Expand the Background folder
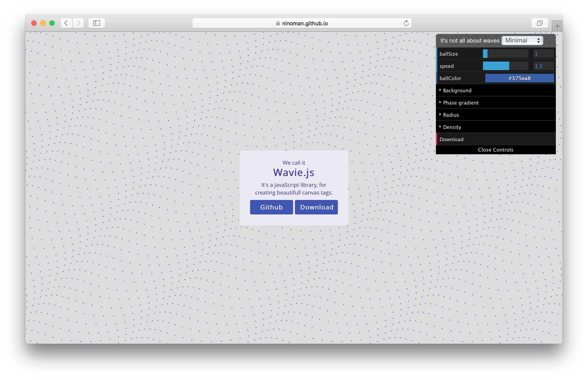The image size is (588, 380). coord(457,90)
